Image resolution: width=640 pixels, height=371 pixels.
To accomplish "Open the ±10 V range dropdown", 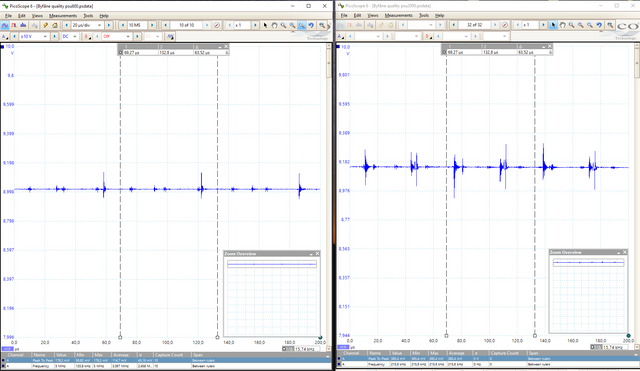I will coord(45,36).
